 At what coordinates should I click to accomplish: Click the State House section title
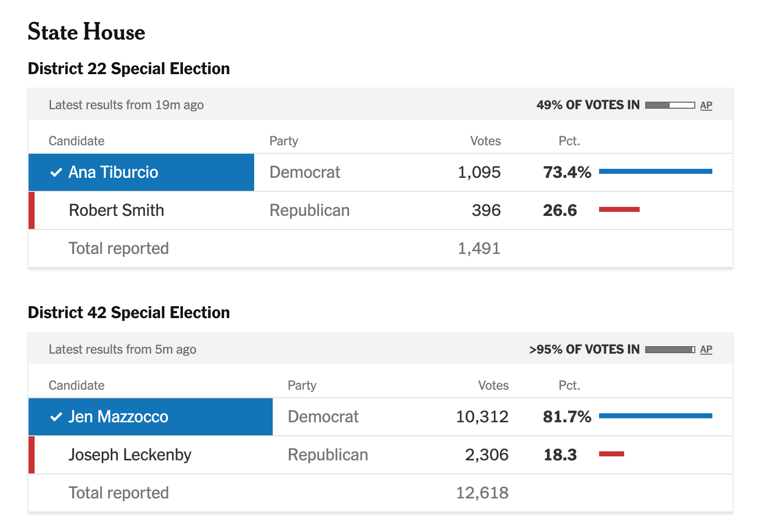click(86, 32)
